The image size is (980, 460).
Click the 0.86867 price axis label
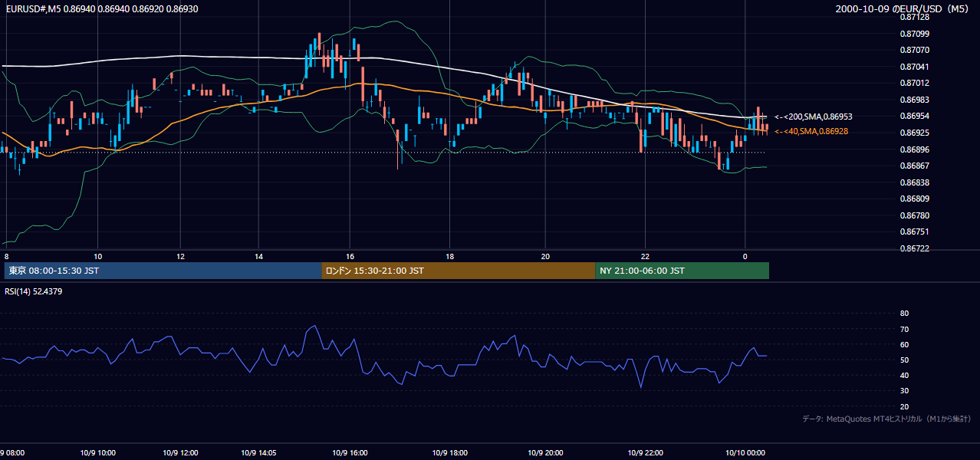click(914, 166)
